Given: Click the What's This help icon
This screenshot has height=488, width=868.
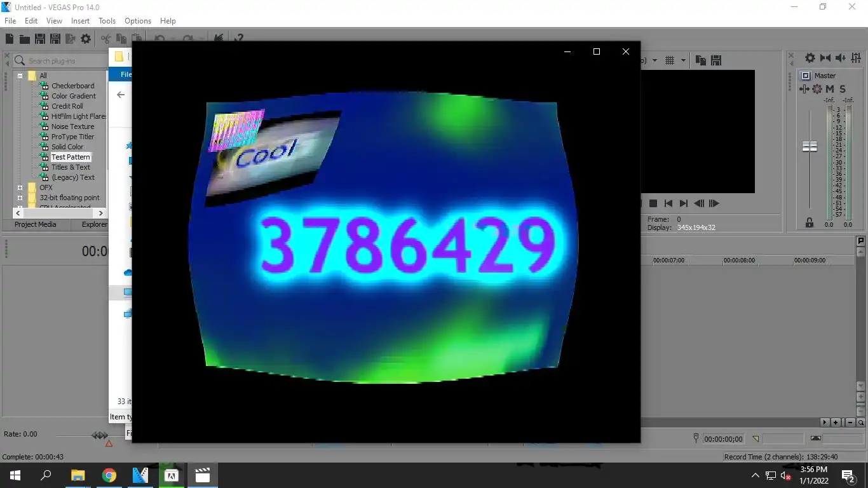Looking at the screenshot, I should 238,39.
